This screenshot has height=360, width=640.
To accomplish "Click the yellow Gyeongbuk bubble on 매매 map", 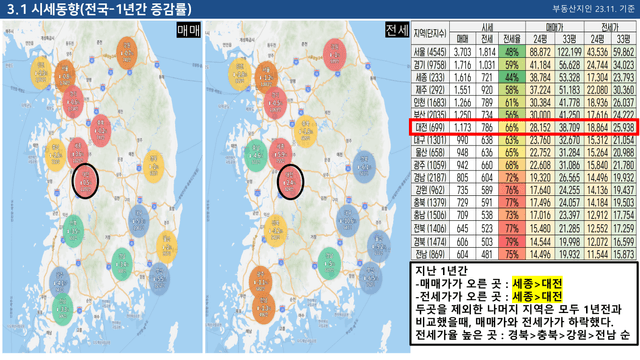I will coord(153,167).
